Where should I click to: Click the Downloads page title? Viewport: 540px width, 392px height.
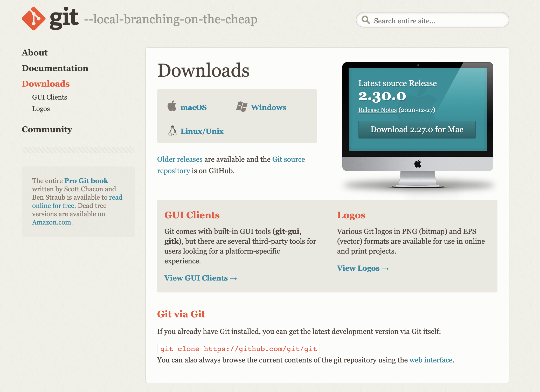[203, 71]
